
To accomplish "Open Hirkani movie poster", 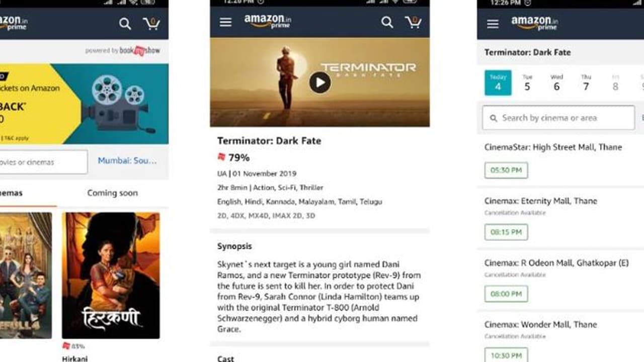I will point(111,275).
